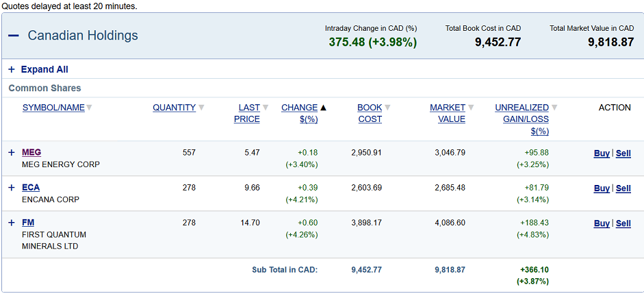The image size is (644, 296).
Task: Sort by Quantity column header
Action: click(174, 108)
